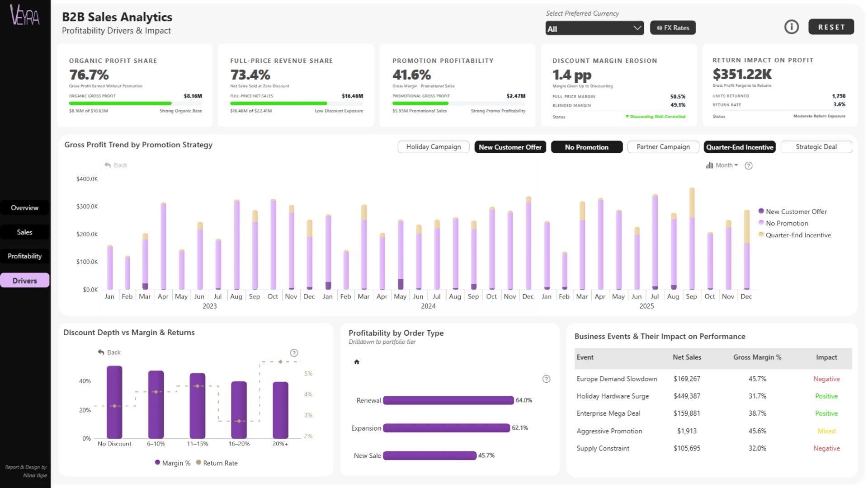Click the FX Rates button
Screen dimensions: 868x488
click(x=673, y=28)
